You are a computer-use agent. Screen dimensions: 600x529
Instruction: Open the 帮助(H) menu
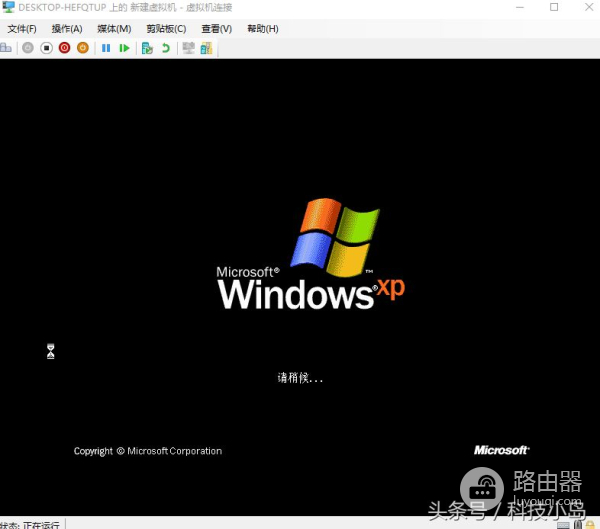(x=262, y=29)
